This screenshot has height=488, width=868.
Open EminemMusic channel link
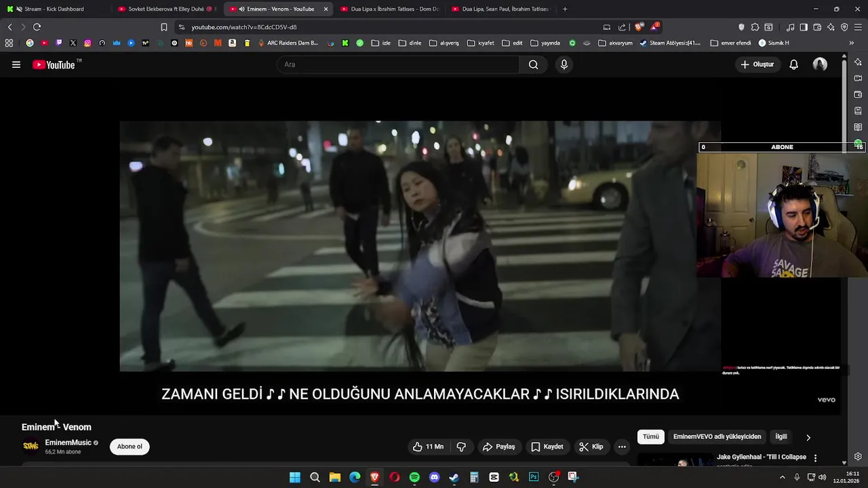68,443
